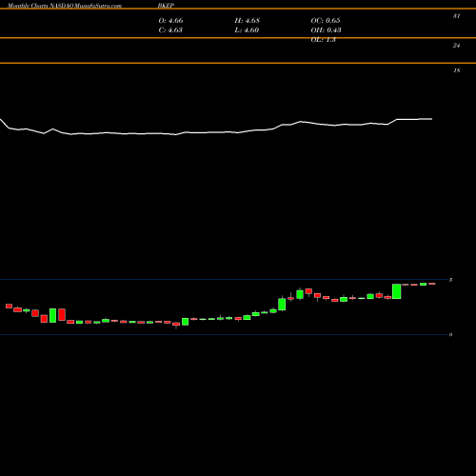Click the OL: 1.3 statistic
476x476 pixels.
pyautogui.click(x=324, y=40)
